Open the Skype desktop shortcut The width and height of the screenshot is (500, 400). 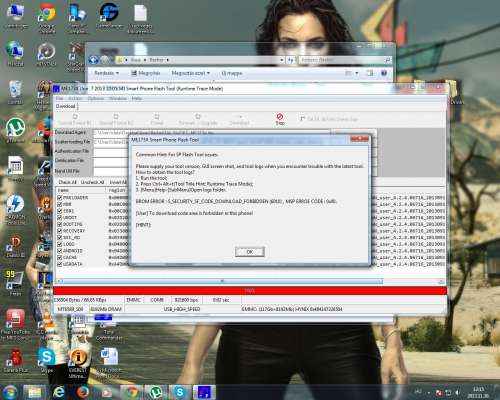coord(47,360)
